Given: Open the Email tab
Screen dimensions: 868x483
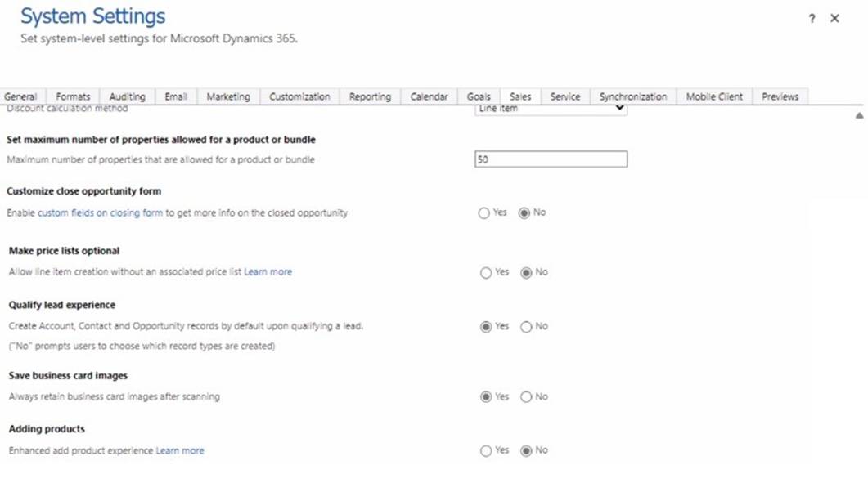Looking at the screenshot, I should pyautogui.click(x=176, y=96).
